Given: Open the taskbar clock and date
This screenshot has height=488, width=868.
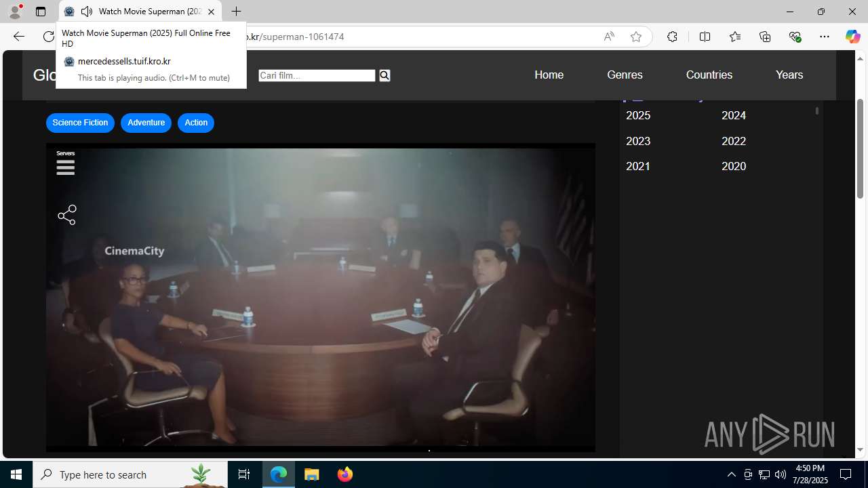Looking at the screenshot, I should tap(811, 474).
